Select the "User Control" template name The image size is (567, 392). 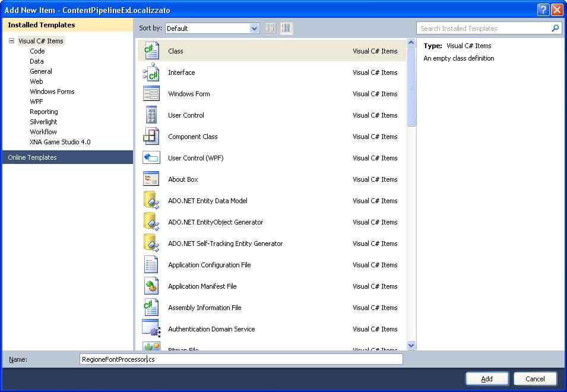[x=186, y=115]
